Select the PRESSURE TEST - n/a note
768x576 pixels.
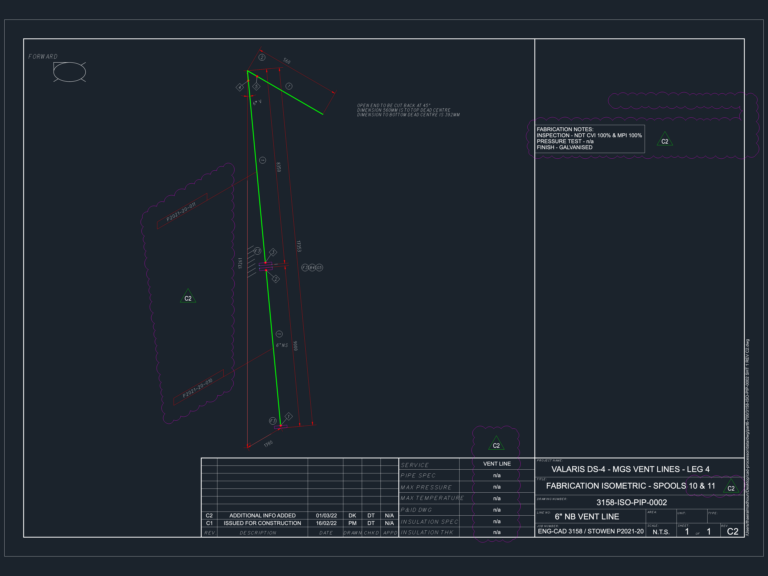[565, 141]
